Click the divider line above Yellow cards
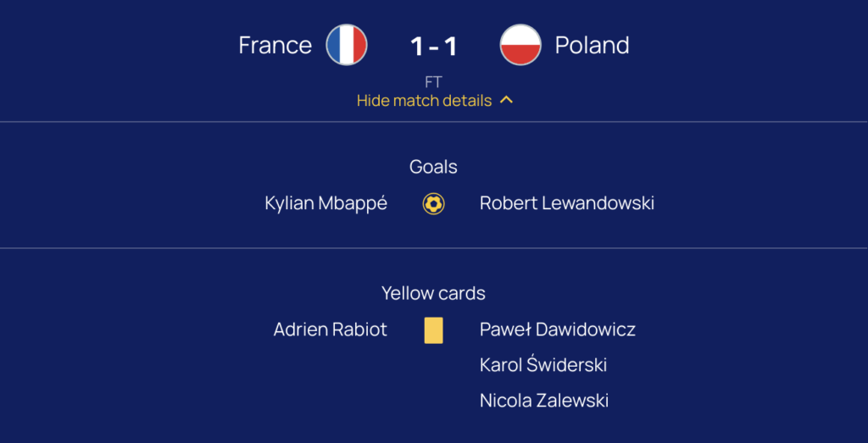Image resolution: width=868 pixels, height=443 pixels. [433, 248]
